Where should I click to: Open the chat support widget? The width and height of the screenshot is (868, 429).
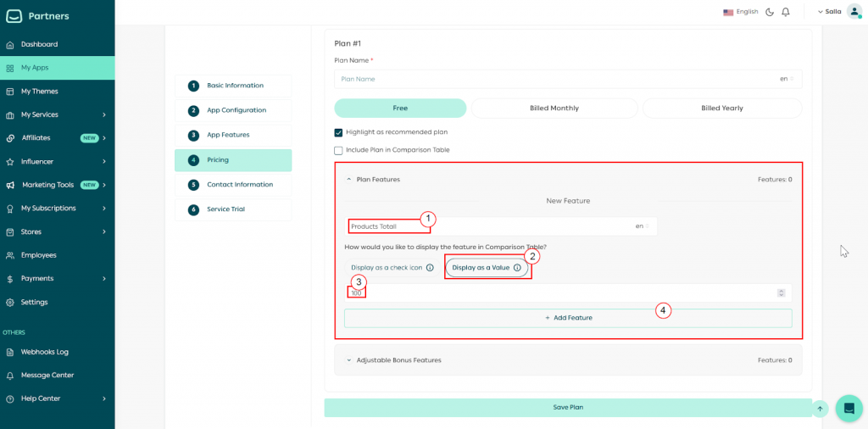849,408
